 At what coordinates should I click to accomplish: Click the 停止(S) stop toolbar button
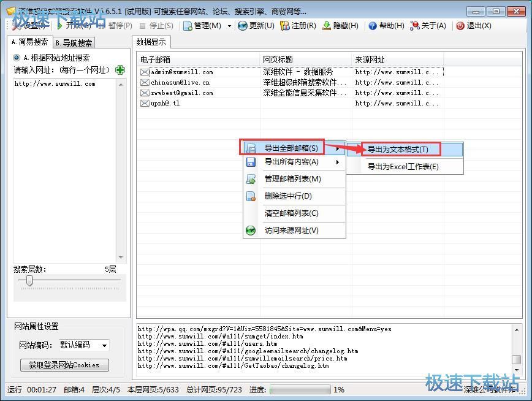pos(157,26)
